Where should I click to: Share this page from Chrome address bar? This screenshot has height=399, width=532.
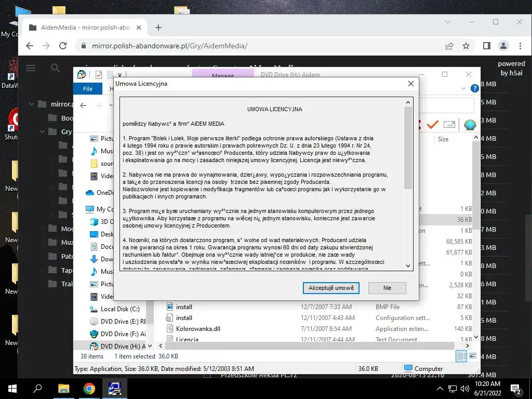tap(449, 46)
